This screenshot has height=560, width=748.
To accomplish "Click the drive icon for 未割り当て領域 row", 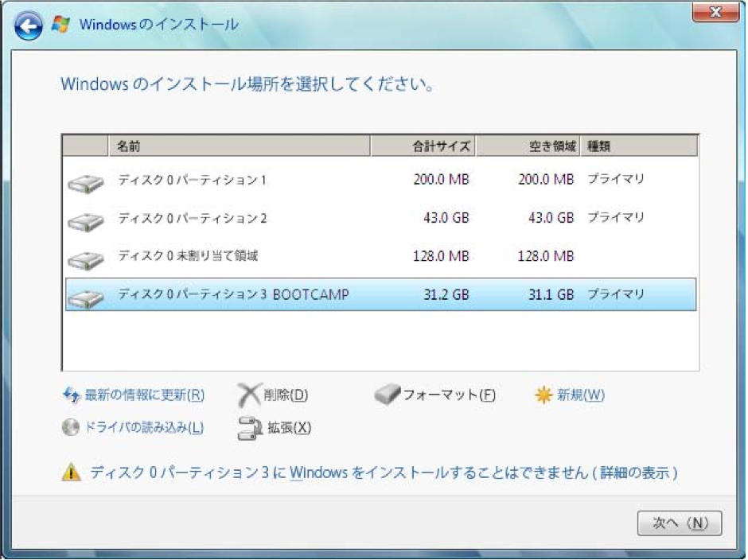I will click(86, 260).
